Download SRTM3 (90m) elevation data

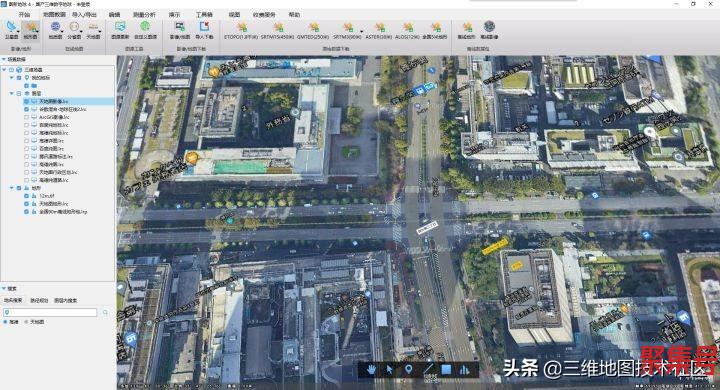[x=348, y=30]
